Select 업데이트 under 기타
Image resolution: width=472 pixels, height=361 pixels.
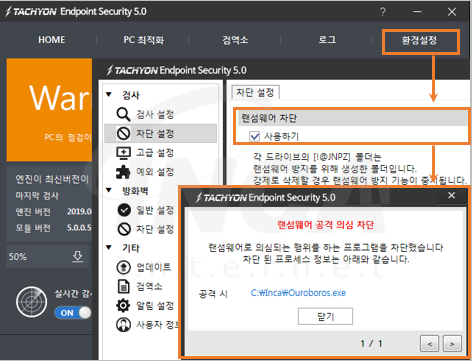pyautogui.click(x=153, y=267)
